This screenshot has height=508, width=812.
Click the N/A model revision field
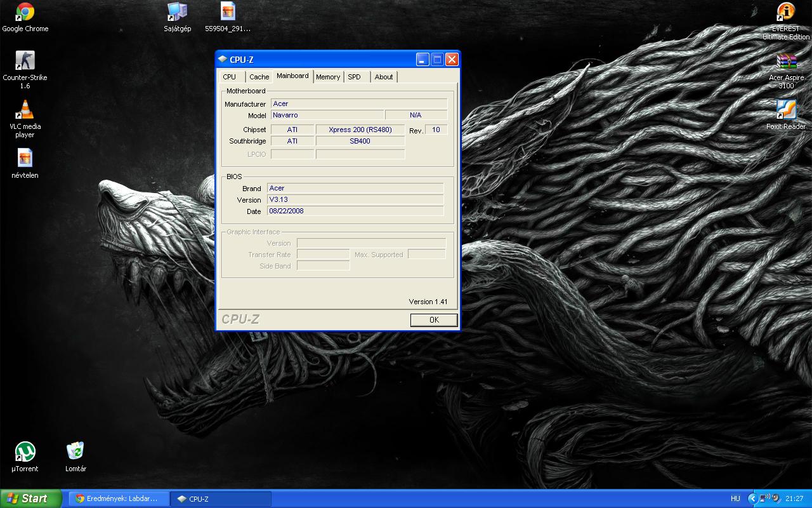click(x=416, y=115)
